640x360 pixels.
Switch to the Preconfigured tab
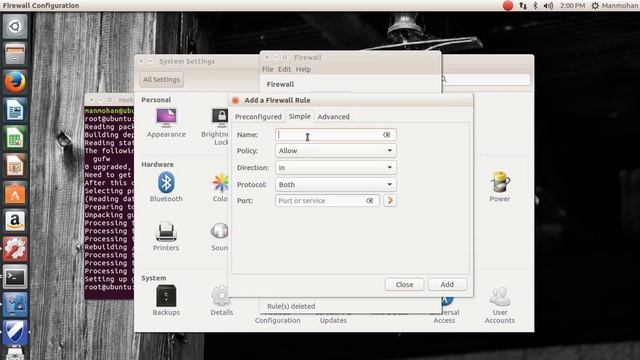coord(258,117)
